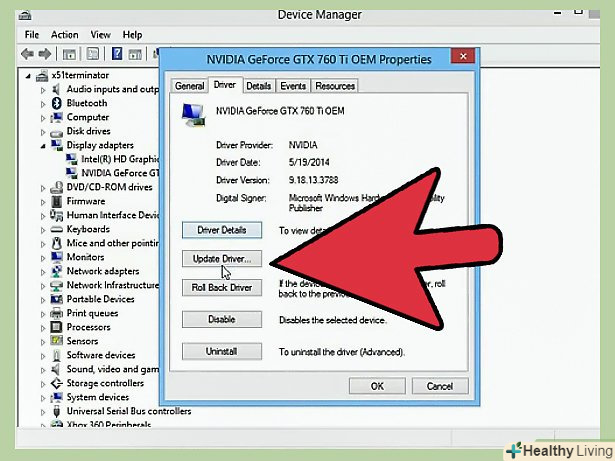Select the Bluetooth device category icon
This screenshot has width=615, height=461.
click(x=57, y=103)
